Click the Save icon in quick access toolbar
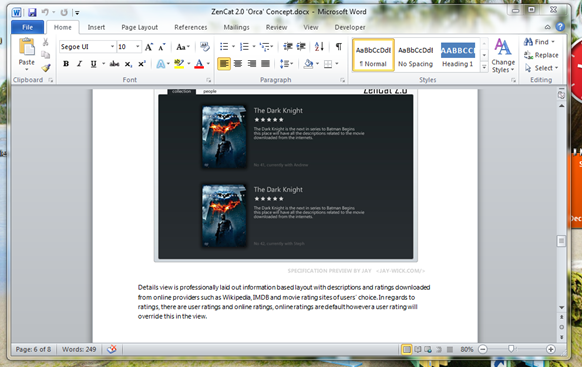This screenshot has height=367, width=582. [x=32, y=12]
